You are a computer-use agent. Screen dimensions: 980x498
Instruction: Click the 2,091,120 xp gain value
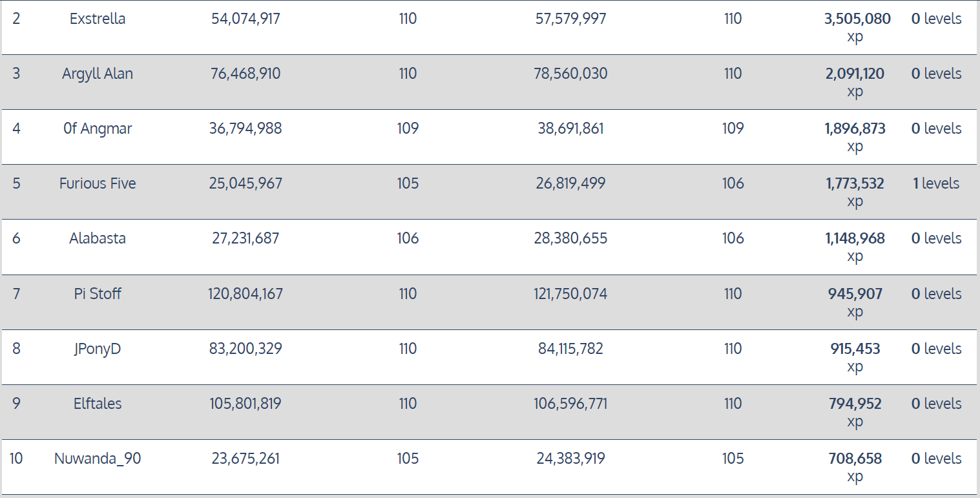click(x=855, y=74)
